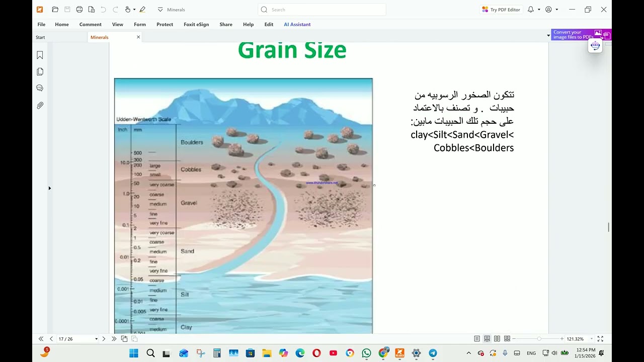Open the Help ribbon tab

248,24
